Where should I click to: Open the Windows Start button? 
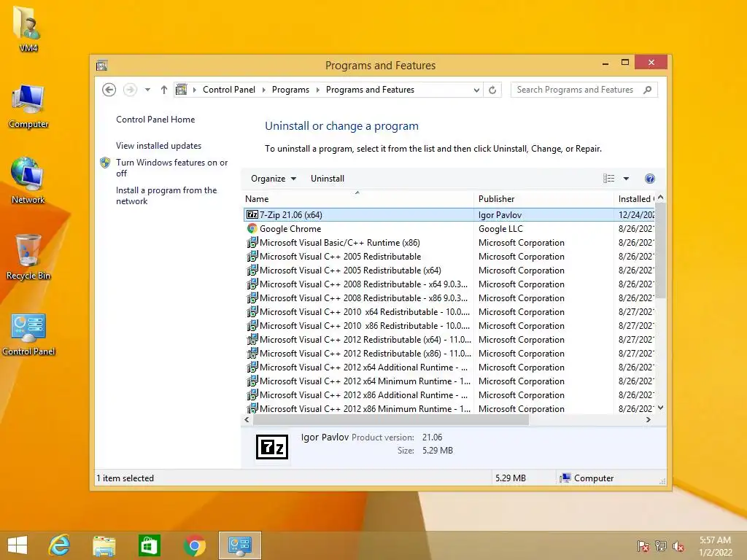click(x=18, y=545)
